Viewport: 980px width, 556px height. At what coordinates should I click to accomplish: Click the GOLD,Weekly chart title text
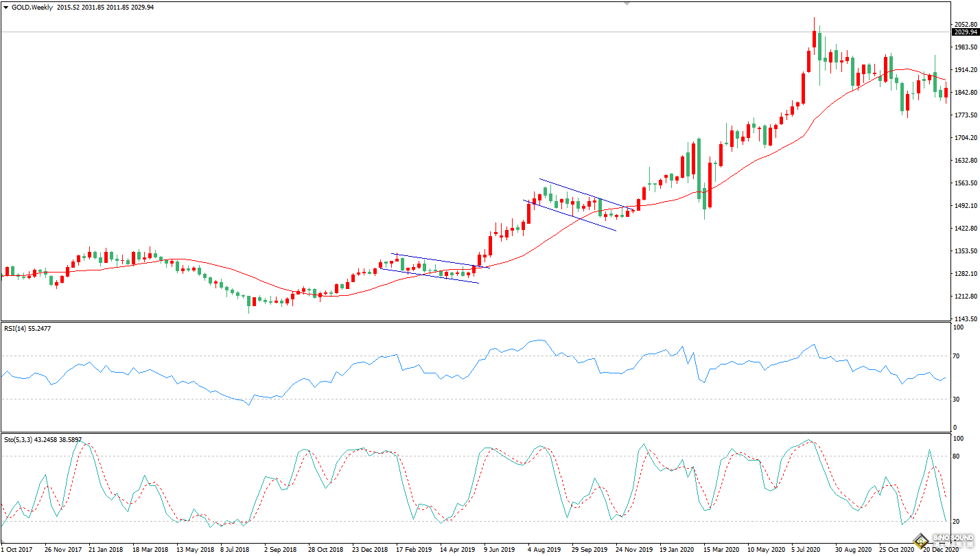[32, 7]
